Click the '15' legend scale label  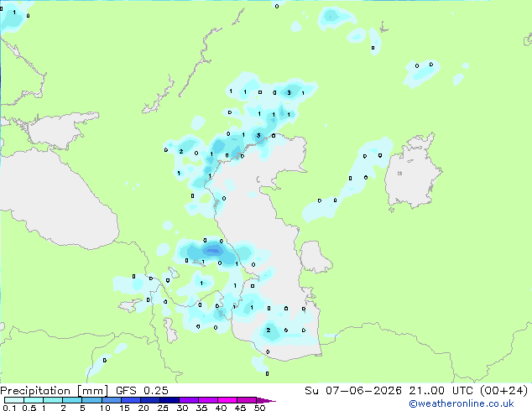coord(124,408)
